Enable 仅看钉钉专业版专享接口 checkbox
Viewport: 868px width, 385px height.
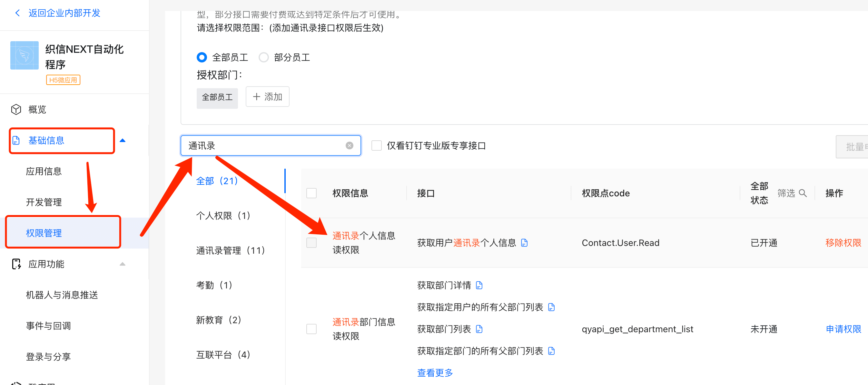[x=376, y=146]
